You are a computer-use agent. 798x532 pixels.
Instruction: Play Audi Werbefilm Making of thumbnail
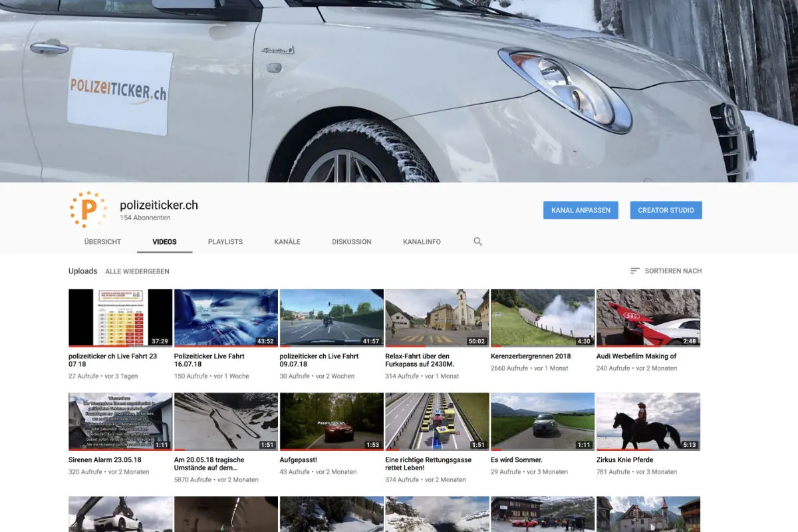(648, 318)
